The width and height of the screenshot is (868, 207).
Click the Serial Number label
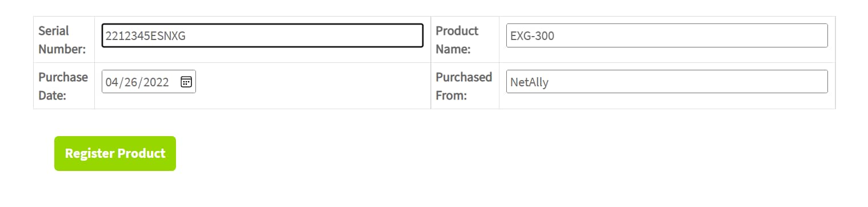(62, 40)
